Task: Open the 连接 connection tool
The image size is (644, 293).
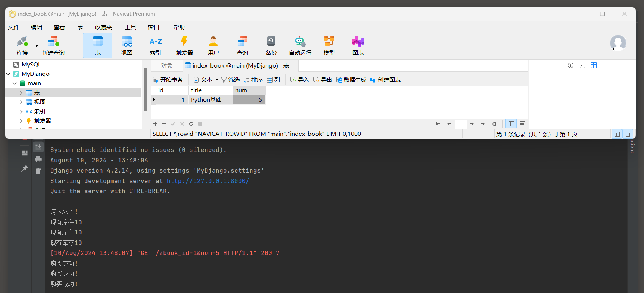Action: (22, 46)
